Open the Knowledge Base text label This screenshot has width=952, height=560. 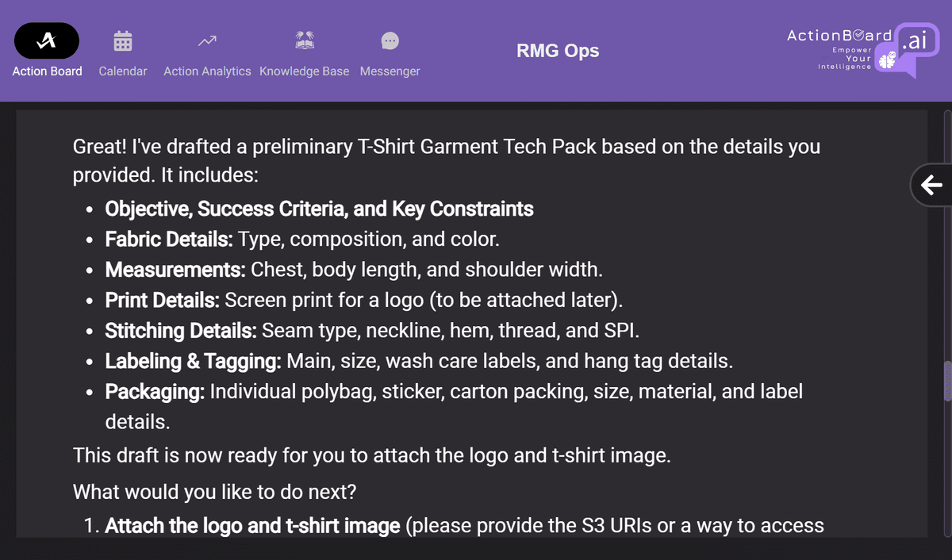(304, 71)
